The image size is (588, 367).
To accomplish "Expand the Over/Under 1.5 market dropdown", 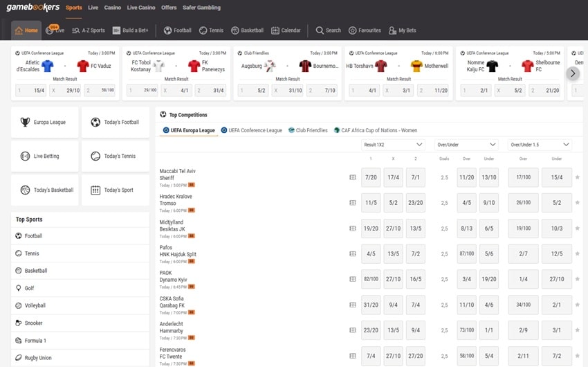I will pyautogui.click(x=540, y=145).
